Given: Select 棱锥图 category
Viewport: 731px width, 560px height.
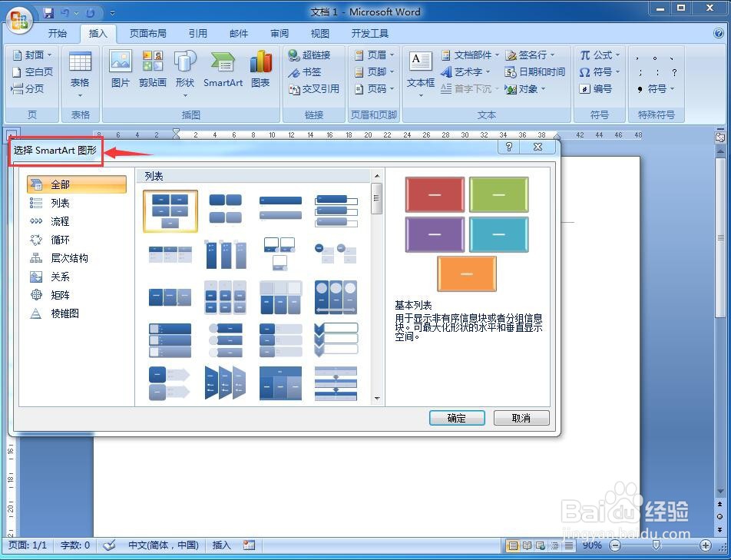Looking at the screenshot, I should [x=77, y=313].
